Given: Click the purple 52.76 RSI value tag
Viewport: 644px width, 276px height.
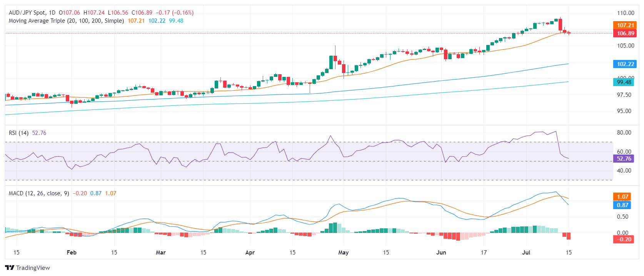Looking at the screenshot, I should tap(624, 159).
